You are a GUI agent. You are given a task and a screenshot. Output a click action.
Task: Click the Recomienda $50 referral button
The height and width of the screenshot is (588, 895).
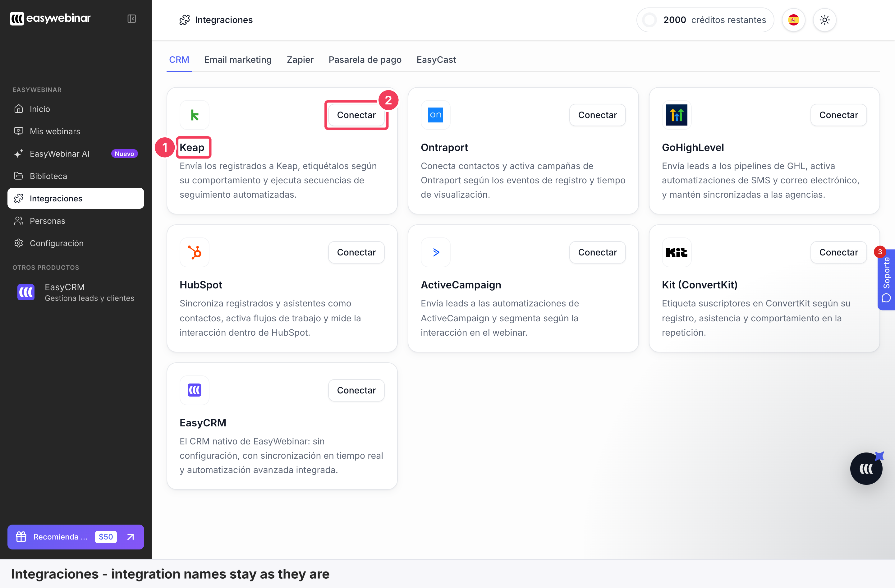(x=76, y=536)
